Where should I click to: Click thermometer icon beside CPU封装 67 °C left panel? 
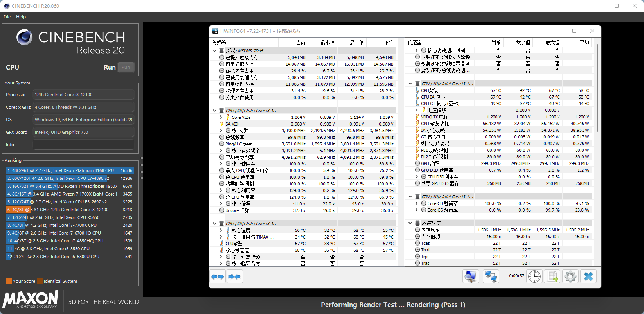222,244
